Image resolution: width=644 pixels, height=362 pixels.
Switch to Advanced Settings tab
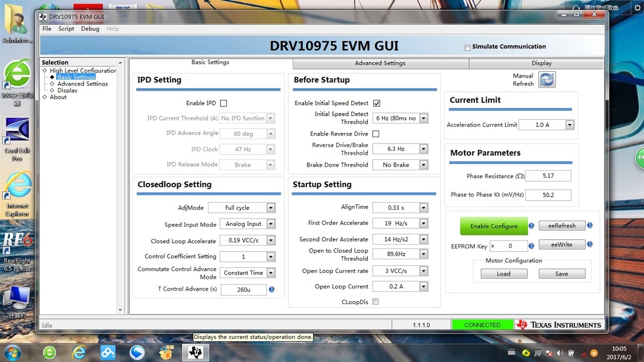click(x=380, y=63)
